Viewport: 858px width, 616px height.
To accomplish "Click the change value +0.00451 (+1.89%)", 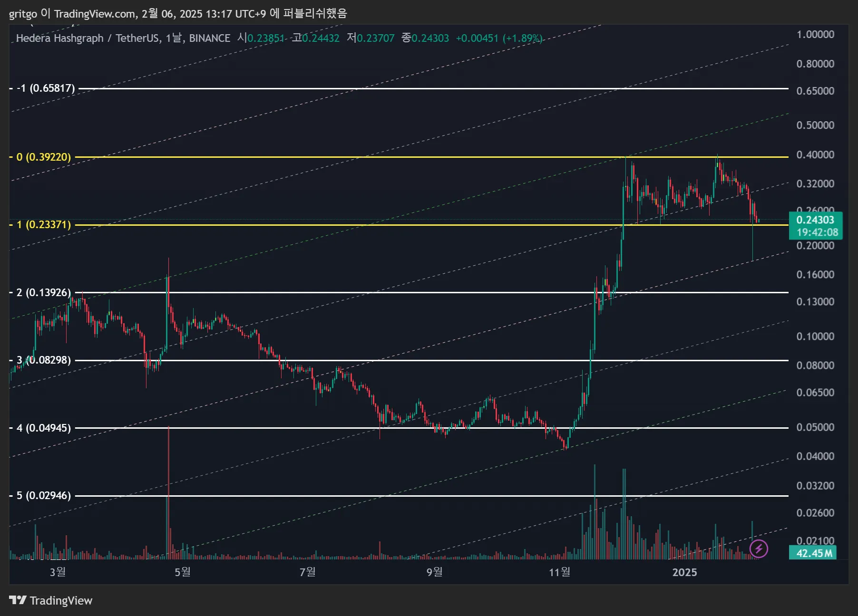I will tap(499, 38).
